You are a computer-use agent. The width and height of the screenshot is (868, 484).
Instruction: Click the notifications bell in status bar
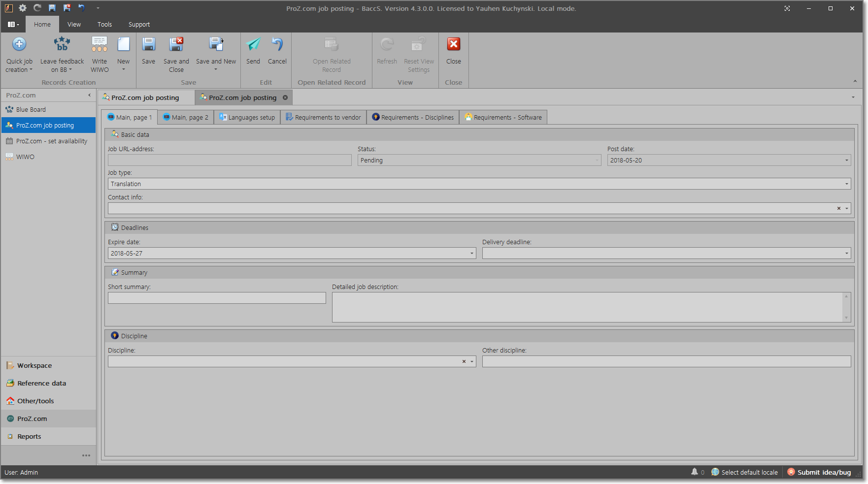pyautogui.click(x=695, y=472)
